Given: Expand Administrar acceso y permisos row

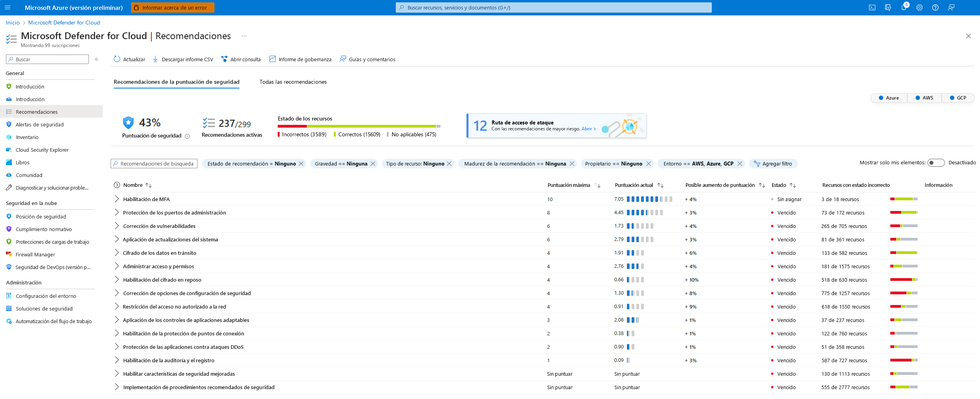Looking at the screenshot, I should (117, 266).
